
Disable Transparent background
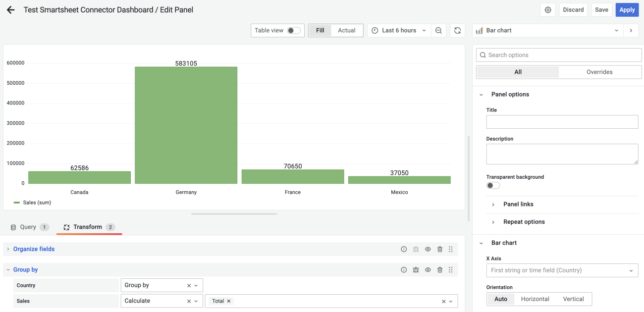click(493, 185)
